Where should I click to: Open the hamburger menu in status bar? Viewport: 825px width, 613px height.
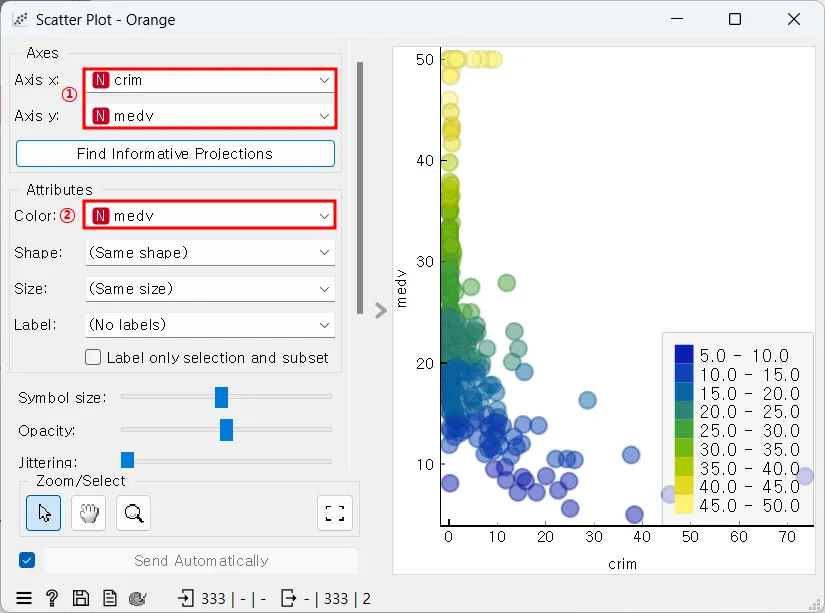24,598
